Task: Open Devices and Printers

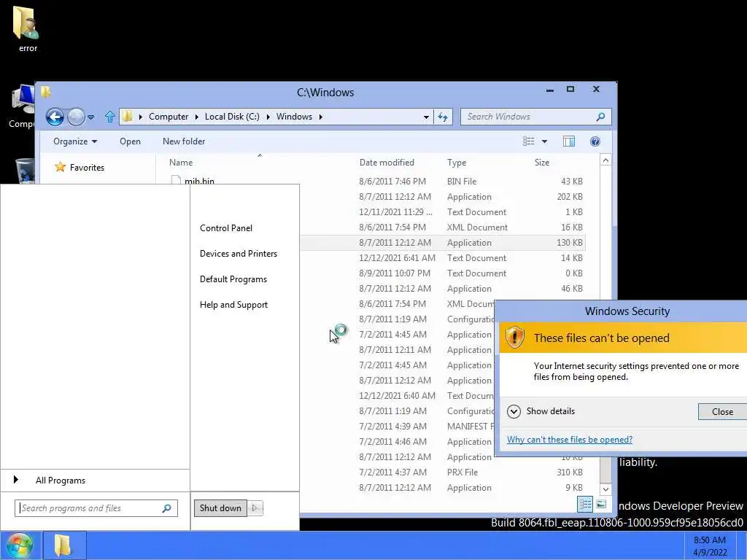Action: (239, 254)
